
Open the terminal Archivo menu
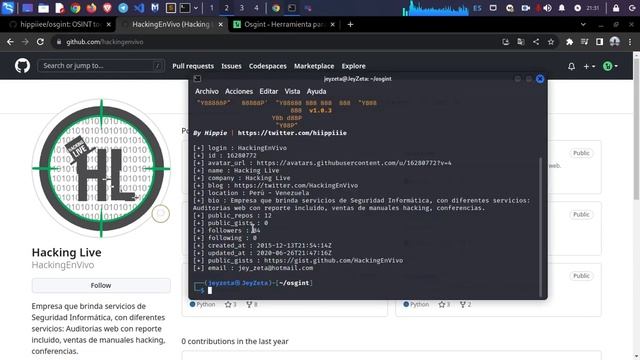(x=207, y=91)
